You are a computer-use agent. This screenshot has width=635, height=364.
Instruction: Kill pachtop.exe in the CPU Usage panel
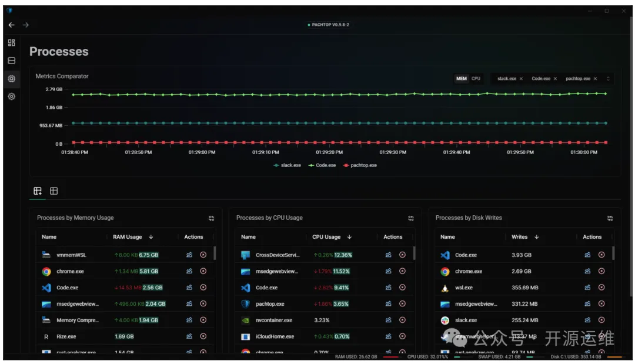point(402,304)
